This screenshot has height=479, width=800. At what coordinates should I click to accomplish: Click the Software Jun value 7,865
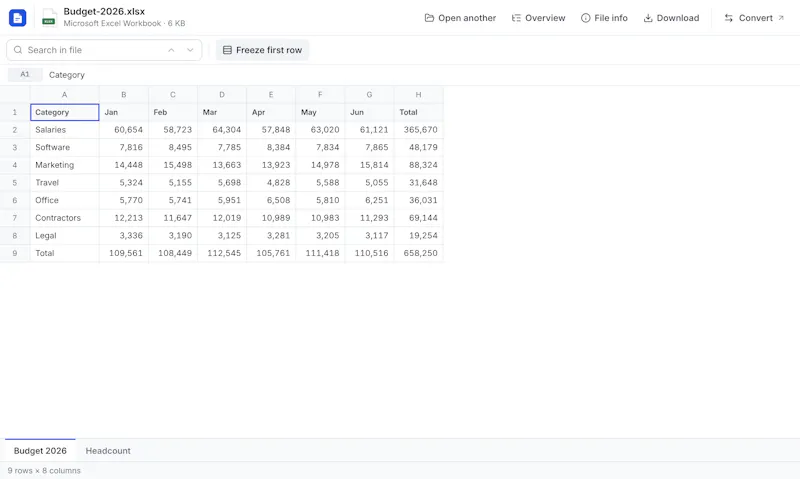point(369,147)
